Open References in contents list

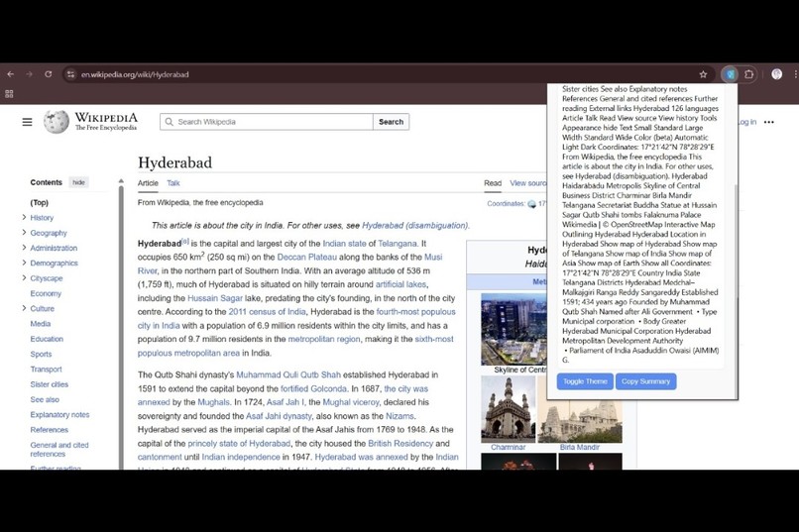[49, 430]
